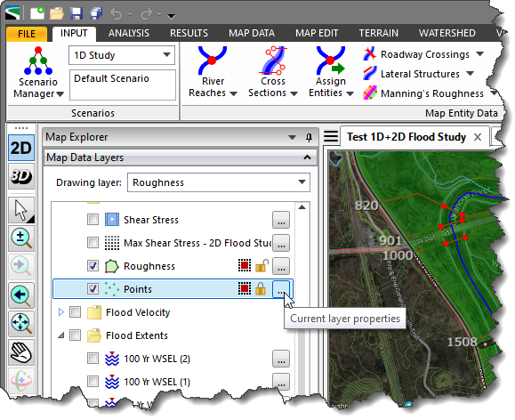
Task: Open the Drawing layer Roughness dropdown
Action: [219, 182]
